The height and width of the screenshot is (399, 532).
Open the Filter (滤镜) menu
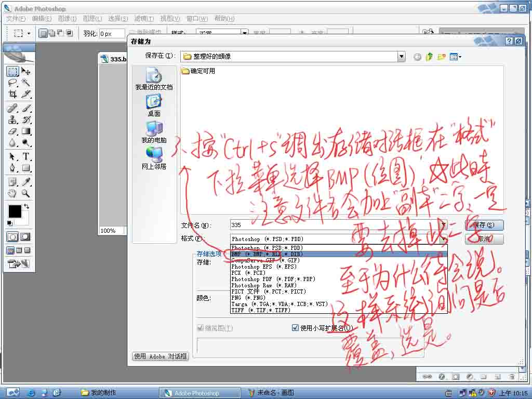tap(144, 19)
